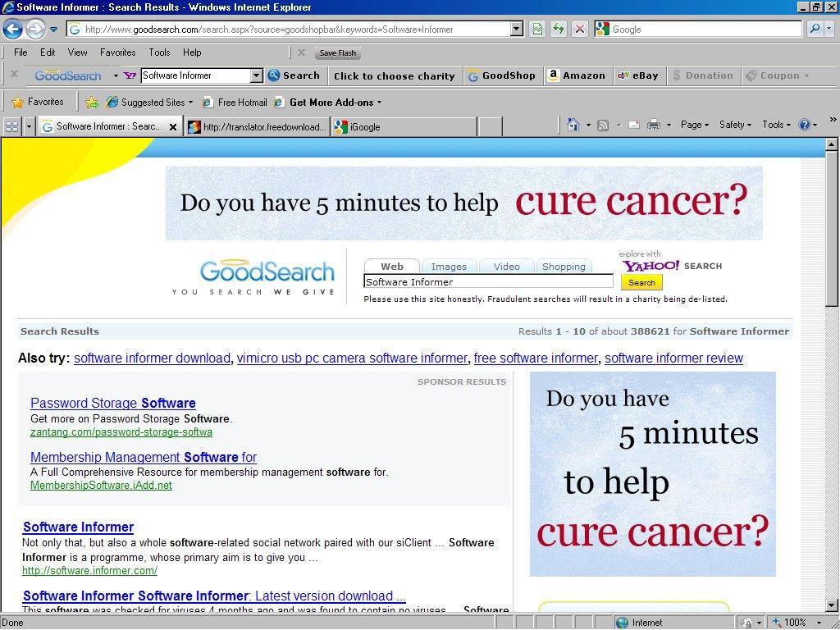Open Amazon from the toolbar
The height and width of the screenshot is (630, 840).
click(577, 75)
